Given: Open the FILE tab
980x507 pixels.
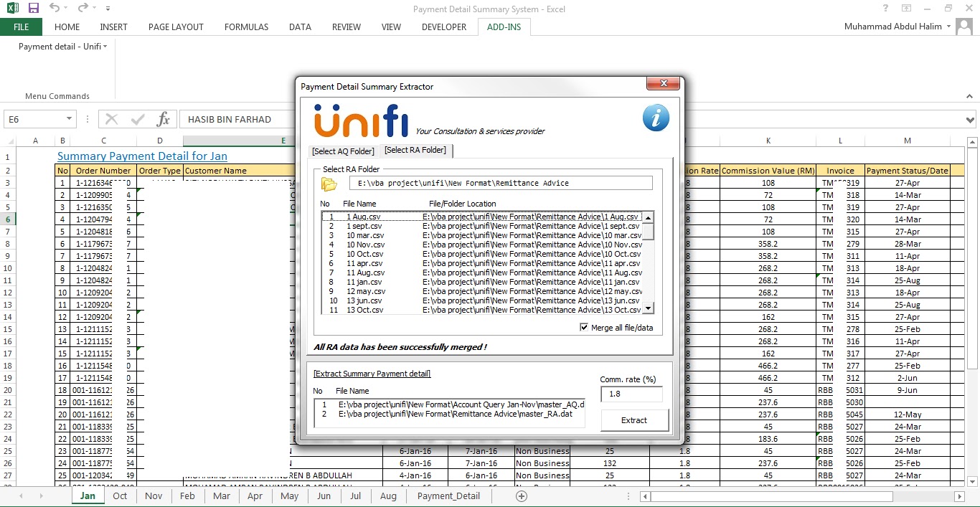Looking at the screenshot, I should [22, 27].
